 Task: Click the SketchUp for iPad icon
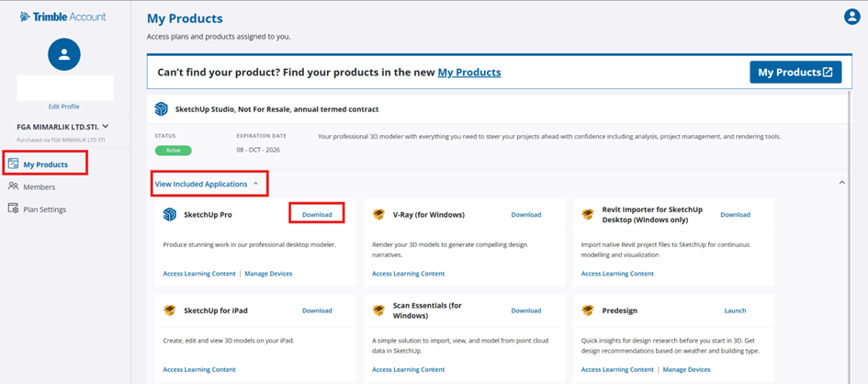(x=170, y=311)
